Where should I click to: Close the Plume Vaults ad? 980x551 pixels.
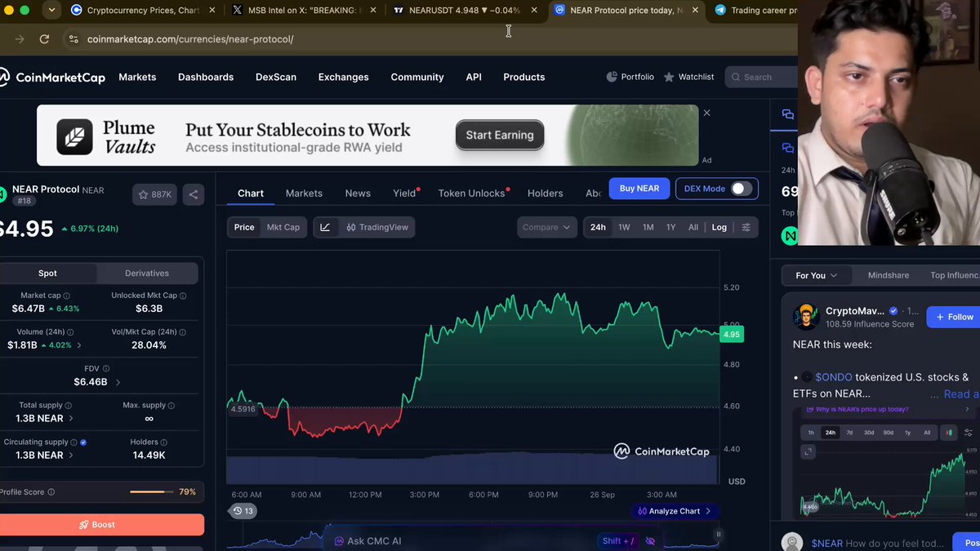pos(707,113)
